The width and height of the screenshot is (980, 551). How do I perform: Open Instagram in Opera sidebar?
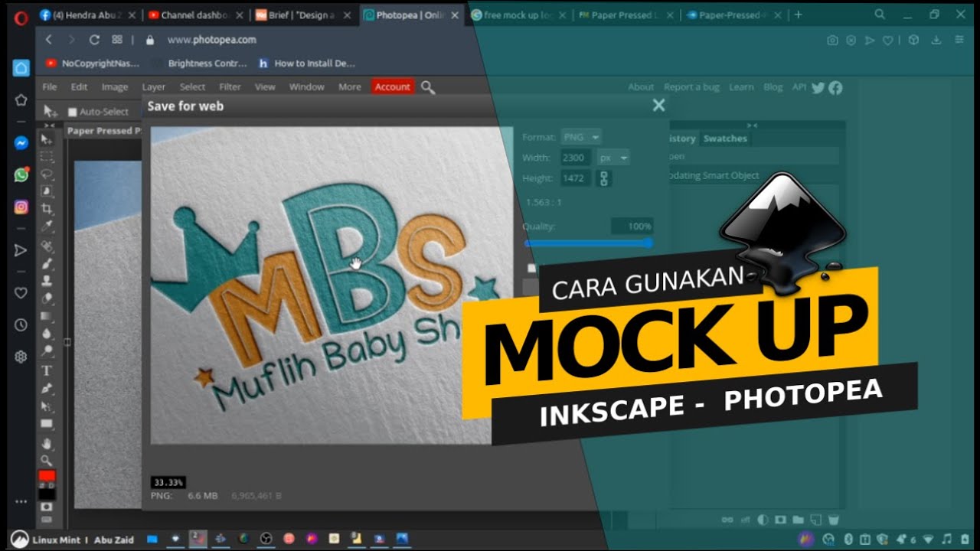coord(21,207)
